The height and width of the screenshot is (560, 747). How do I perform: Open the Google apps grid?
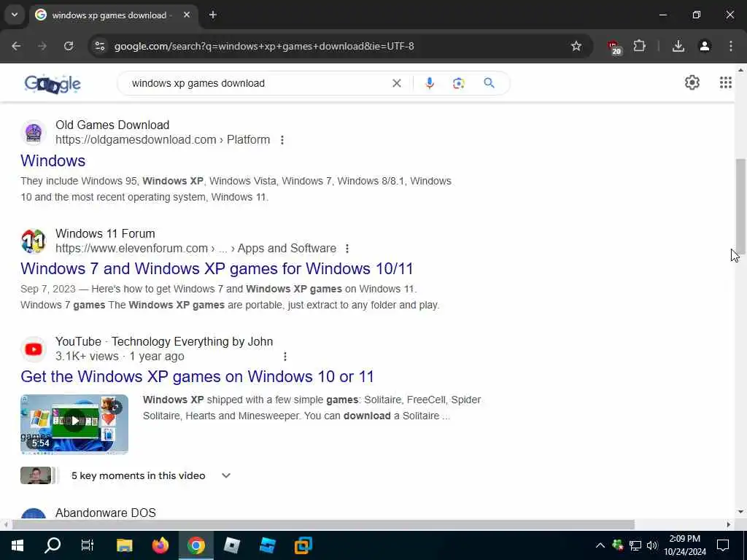(x=725, y=83)
